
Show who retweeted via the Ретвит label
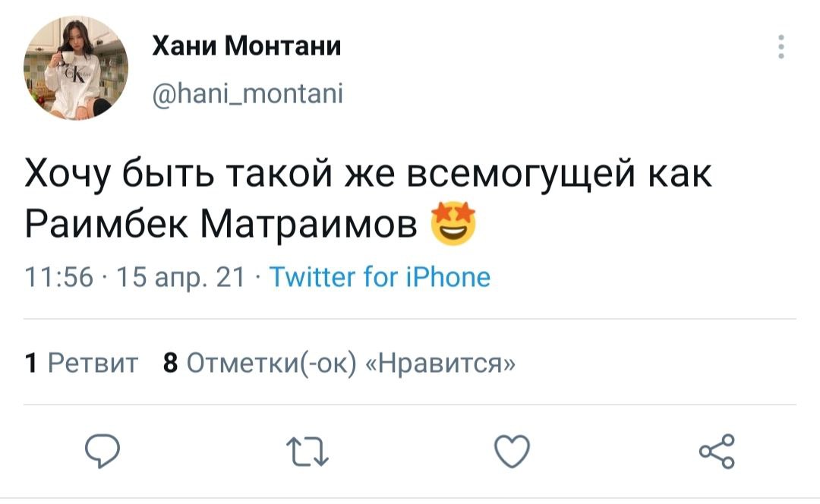[x=93, y=364]
